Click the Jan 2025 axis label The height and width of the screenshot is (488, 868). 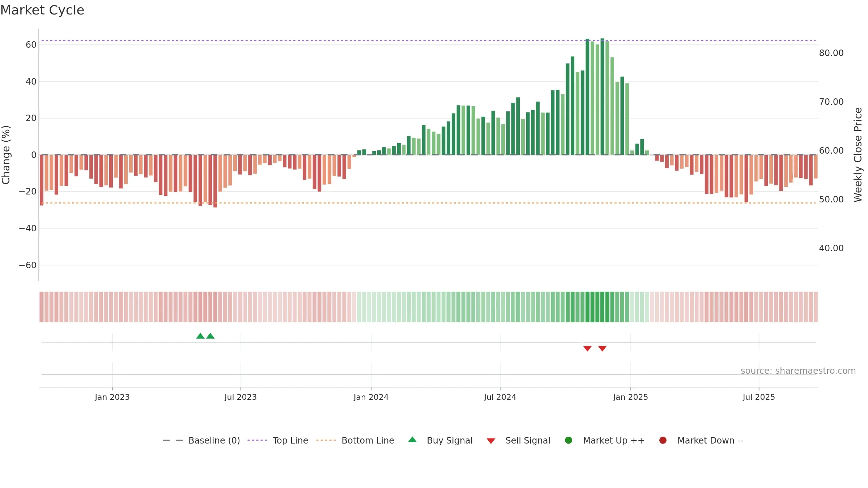630,397
